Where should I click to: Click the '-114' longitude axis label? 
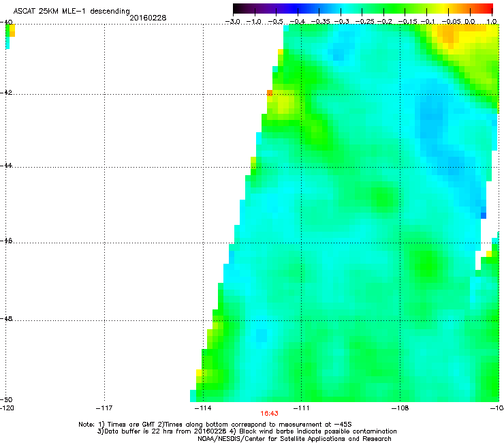point(203,408)
